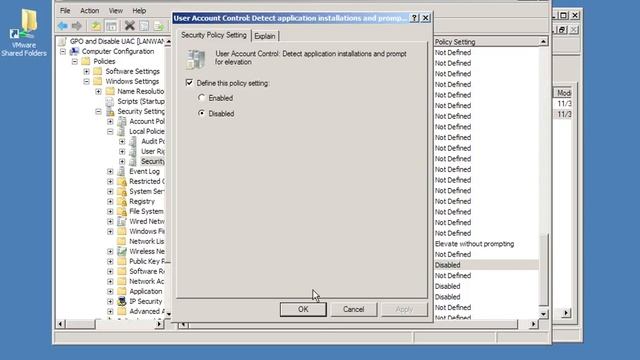The image size is (640, 360).
Task: Click the dialog's help question mark button
Action: tap(414, 18)
